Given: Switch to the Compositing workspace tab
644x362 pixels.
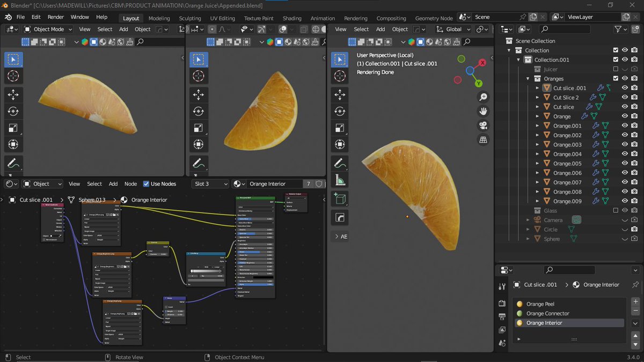Looking at the screenshot, I should [x=391, y=18].
